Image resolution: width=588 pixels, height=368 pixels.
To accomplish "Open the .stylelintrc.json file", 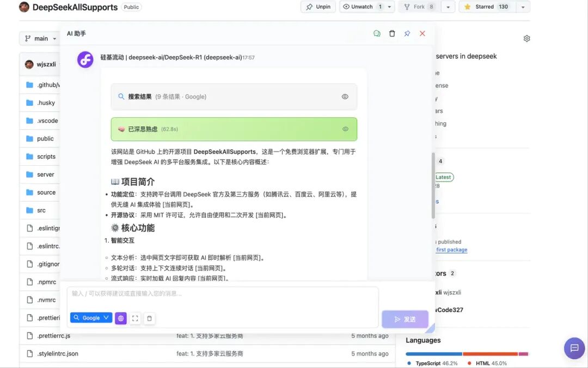I will (58, 354).
